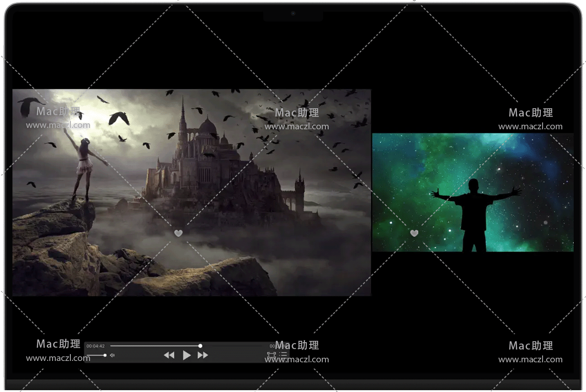The height and width of the screenshot is (392, 586).
Task: Click the playback progress slider handle
Action: pos(200,346)
